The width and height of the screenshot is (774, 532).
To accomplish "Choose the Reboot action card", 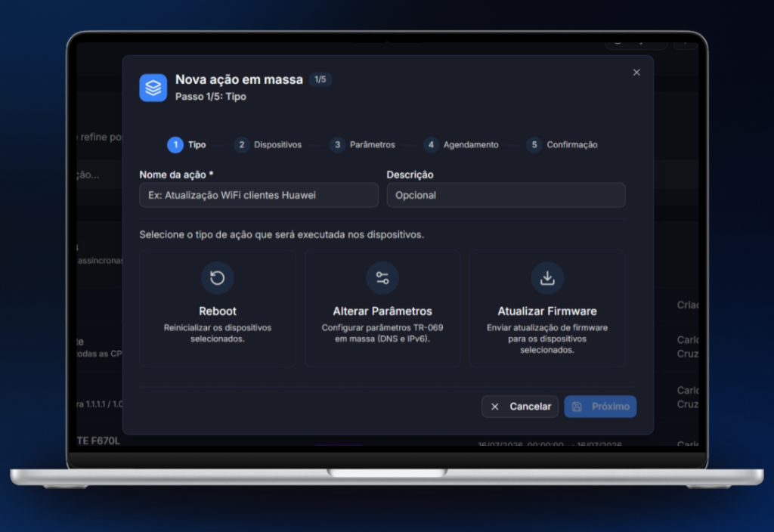I will (x=218, y=308).
